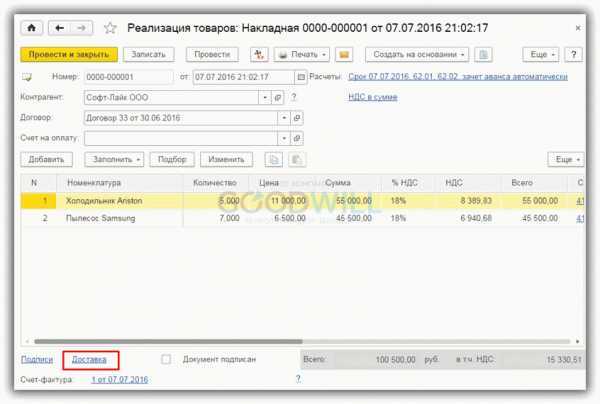The height and width of the screenshot is (404, 600).
Task: Click price cell 6 500,00
Action: click(x=290, y=218)
